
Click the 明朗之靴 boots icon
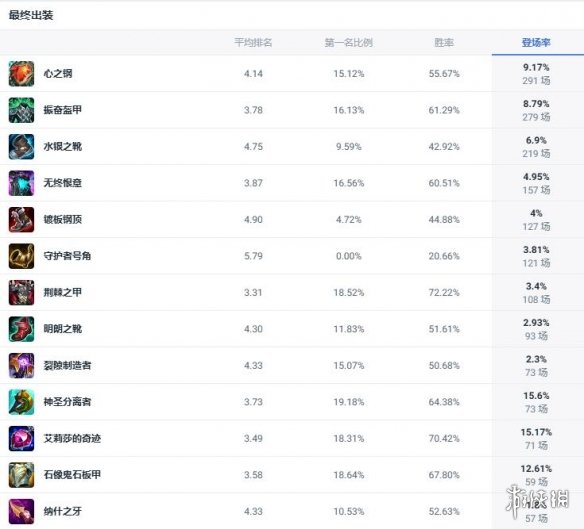pyautogui.click(x=21, y=329)
